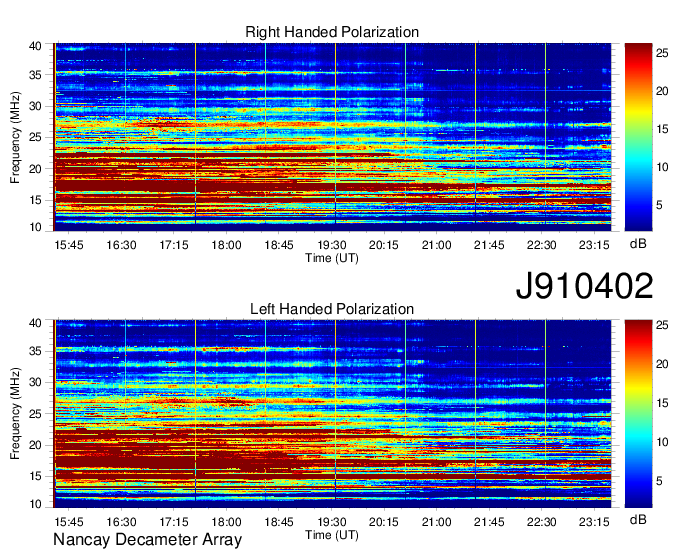Click 'Time (UT)' label under Right Handed plot
The width and height of the screenshot is (680, 552).
[x=332, y=258]
